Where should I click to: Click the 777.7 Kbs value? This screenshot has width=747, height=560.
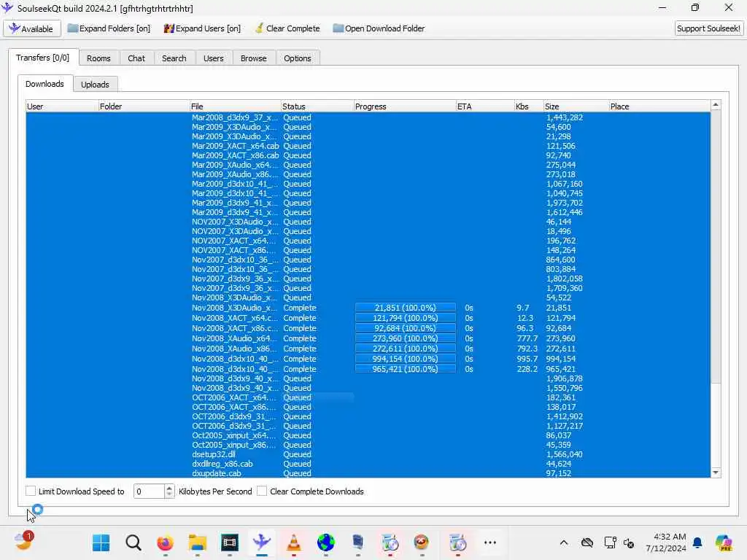pyautogui.click(x=527, y=338)
